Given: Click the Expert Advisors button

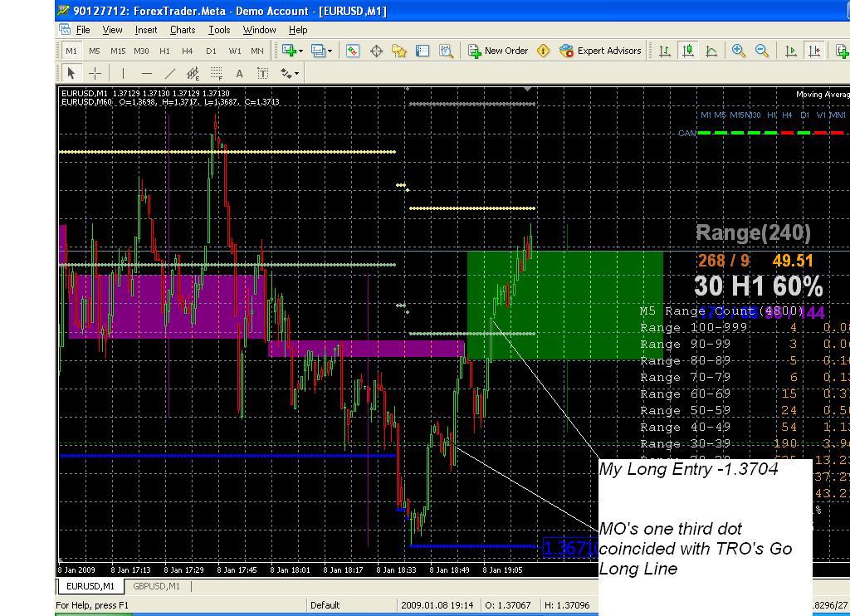Looking at the screenshot, I should (x=600, y=51).
